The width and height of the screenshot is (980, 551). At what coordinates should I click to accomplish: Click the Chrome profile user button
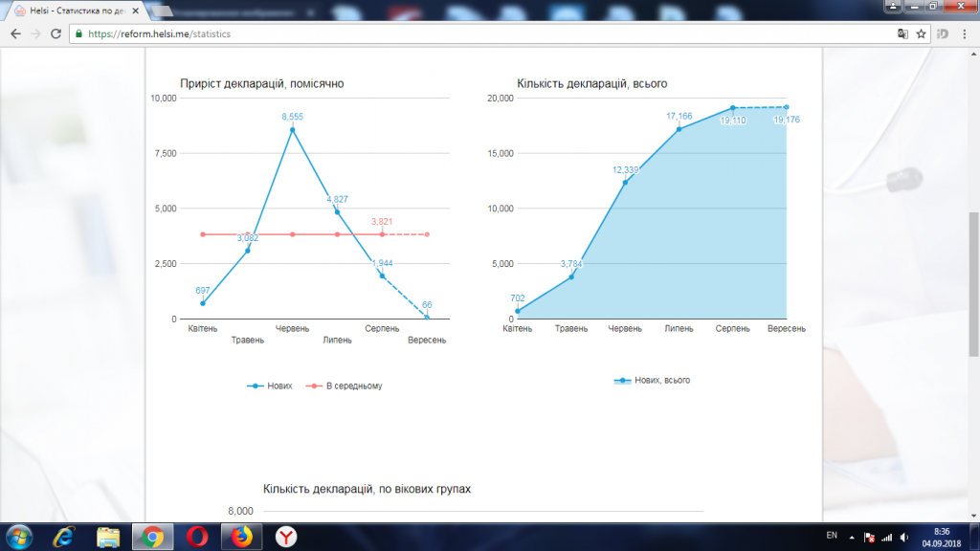point(893,7)
